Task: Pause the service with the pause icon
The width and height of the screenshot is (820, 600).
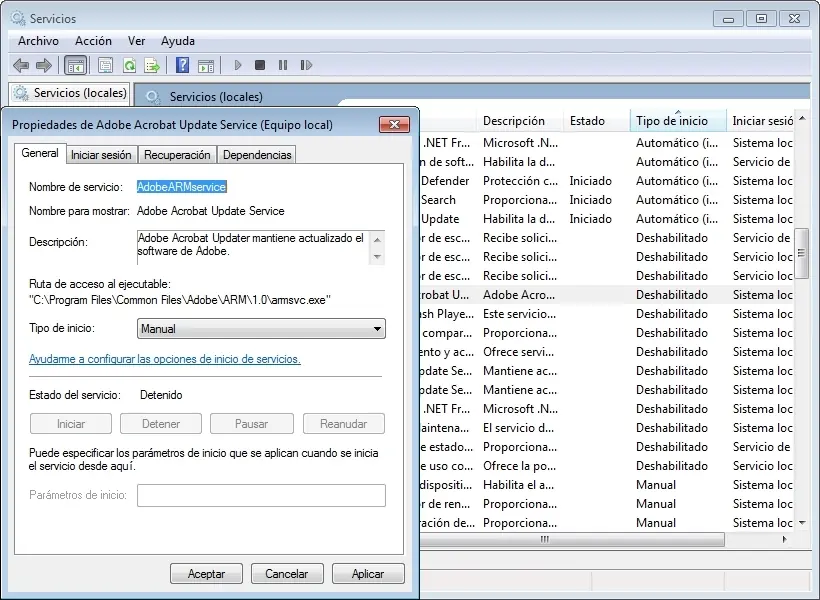Action: click(x=283, y=65)
